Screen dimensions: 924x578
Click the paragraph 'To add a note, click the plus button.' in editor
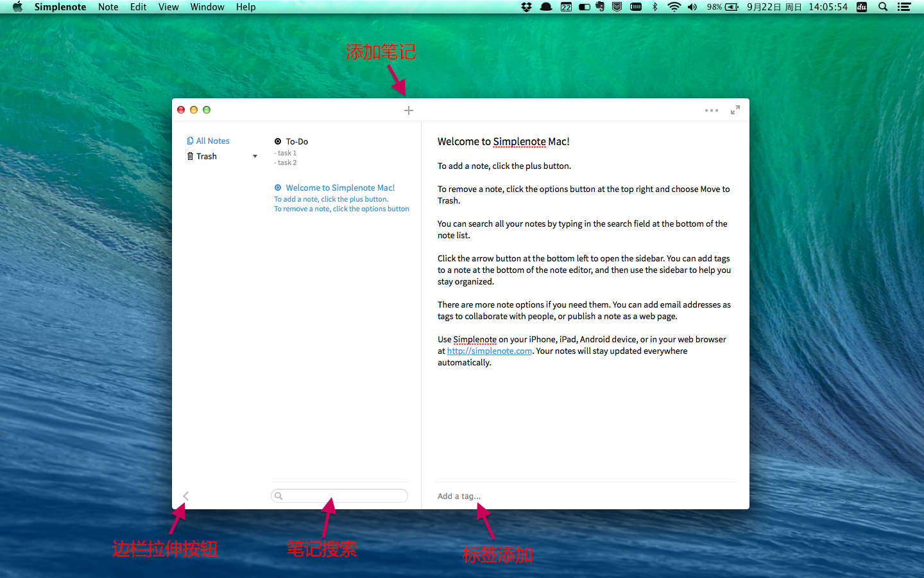pos(504,166)
